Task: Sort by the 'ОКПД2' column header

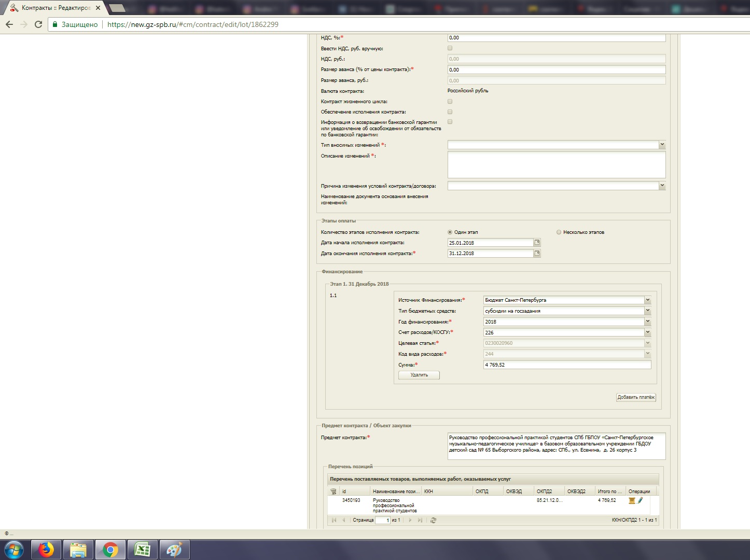Action: (549, 491)
